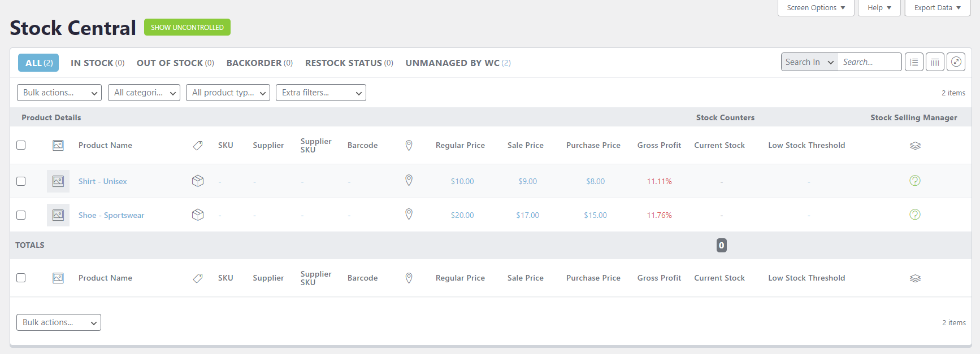
Task: Click the Shirt - Unisex product type box icon
Action: (198, 181)
